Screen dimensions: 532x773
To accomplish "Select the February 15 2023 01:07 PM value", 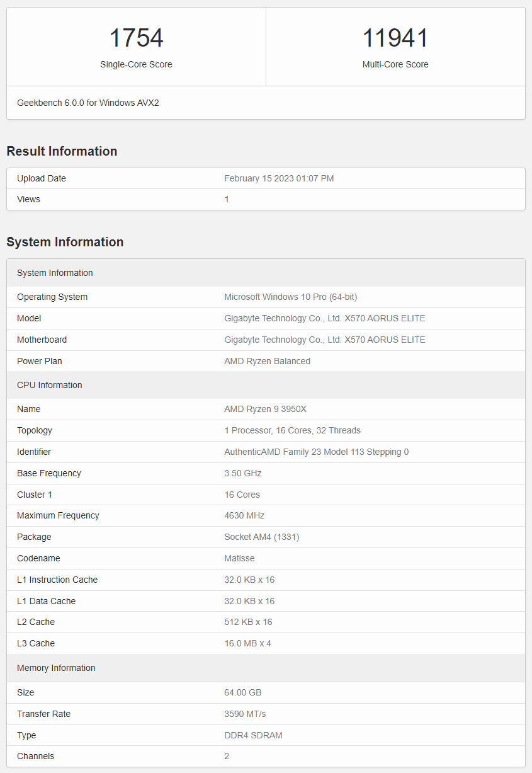I will pos(279,178).
